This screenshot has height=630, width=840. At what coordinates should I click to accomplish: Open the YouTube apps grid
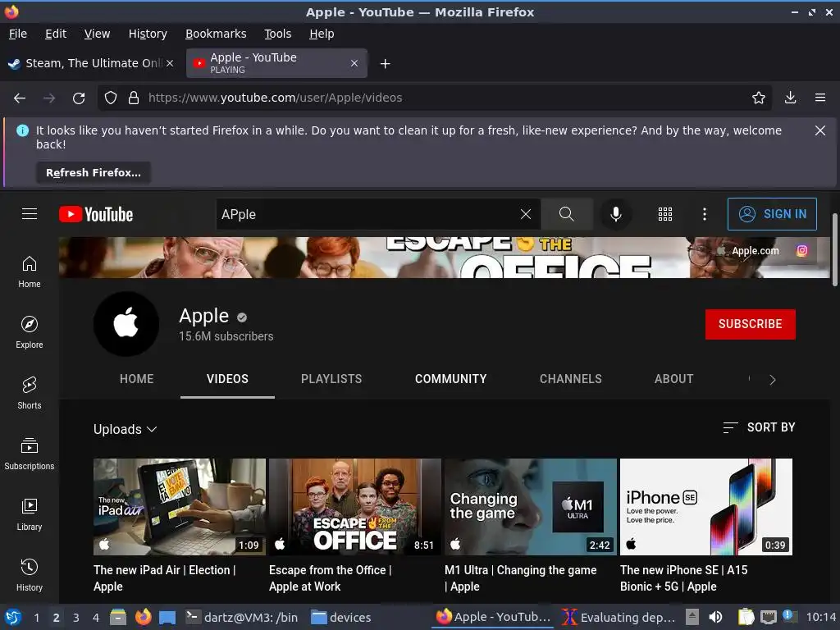click(x=664, y=214)
